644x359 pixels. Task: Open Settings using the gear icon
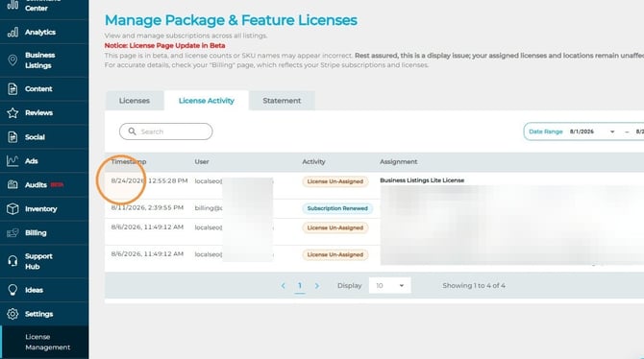click(12, 314)
